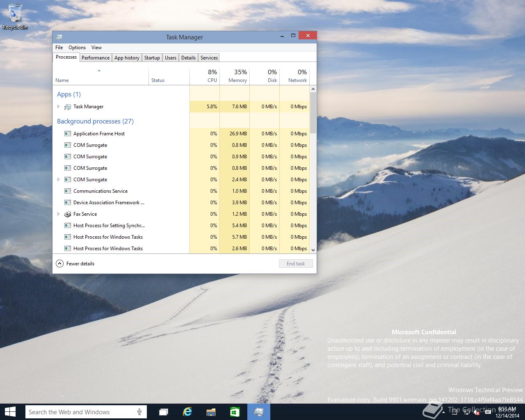Click the Application Frame Host process icon
The image size is (525, 420).
(x=68, y=134)
